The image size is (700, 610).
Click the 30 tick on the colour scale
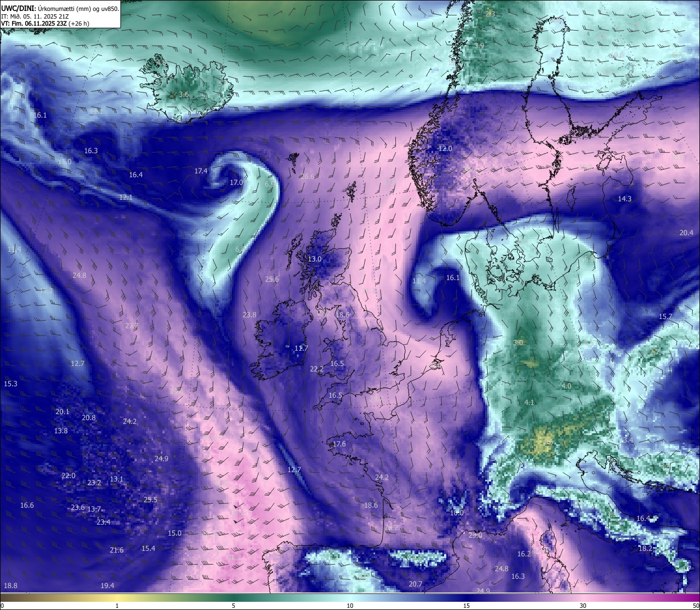pyautogui.click(x=583, y=606)
